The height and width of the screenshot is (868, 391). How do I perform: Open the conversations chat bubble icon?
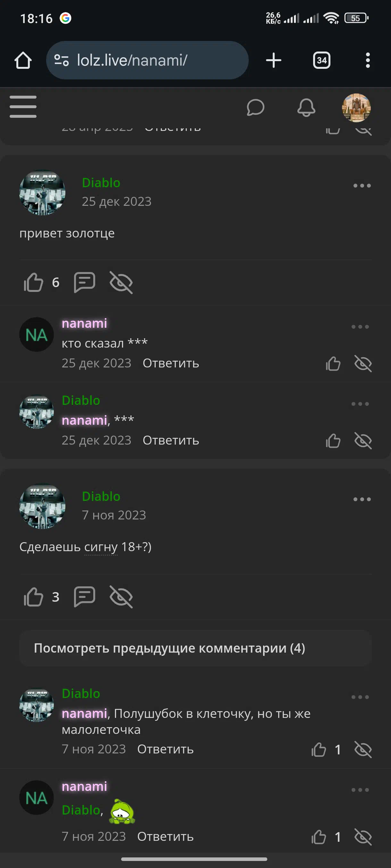tap(255, 108)
